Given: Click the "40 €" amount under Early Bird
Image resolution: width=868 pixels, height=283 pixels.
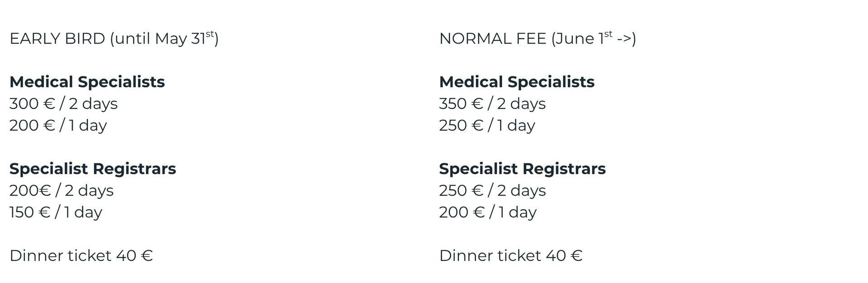Looking at the screenshot, I should point(135,256).
